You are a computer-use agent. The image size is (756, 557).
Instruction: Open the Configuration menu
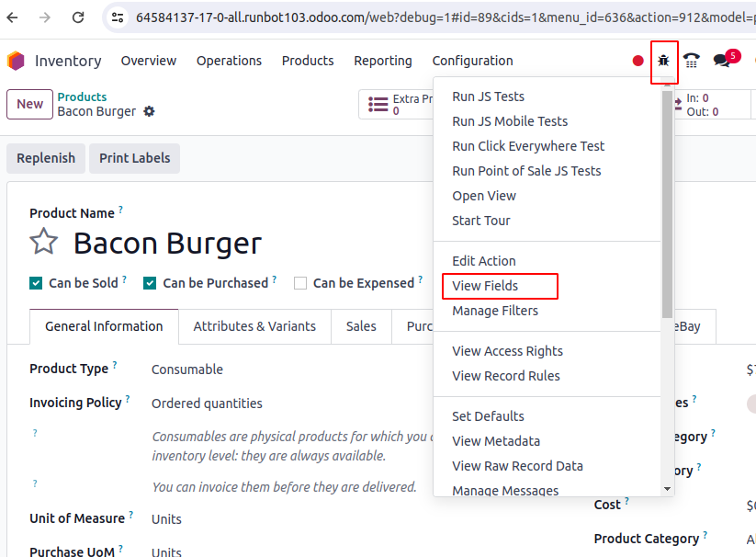(472, 61)
